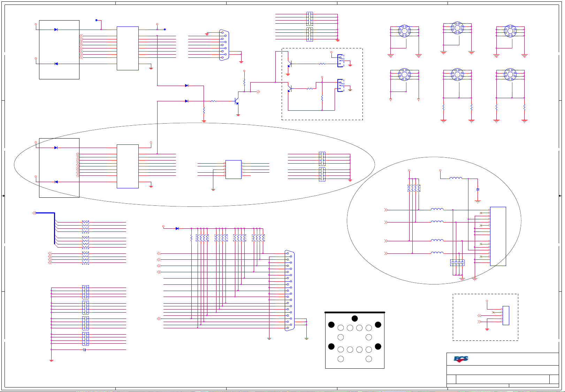Image resolution: width=565 pixels, height=392 pixels.
Task: Select the upper dashed capacitor pack right of the serial connector
Action: 310,19
